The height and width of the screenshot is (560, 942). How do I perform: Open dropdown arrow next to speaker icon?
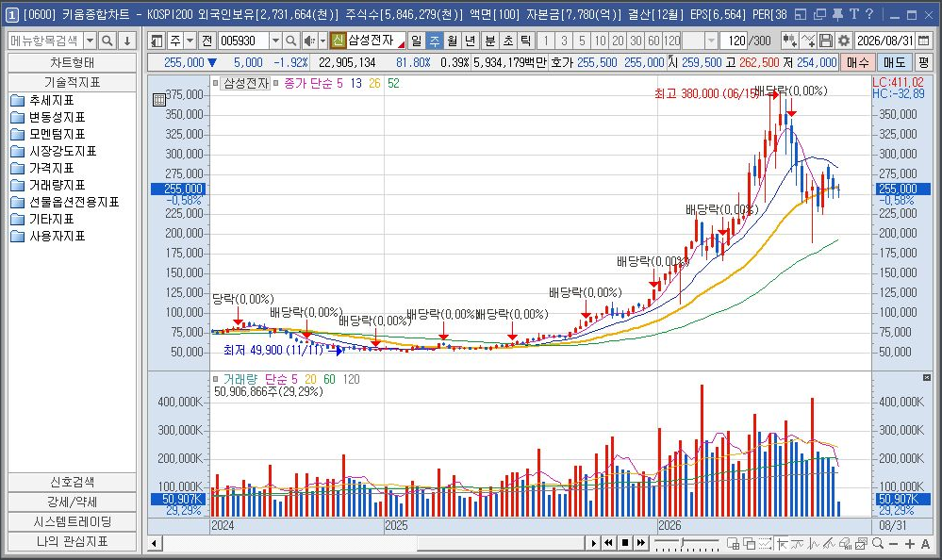(x=322, y=41)
